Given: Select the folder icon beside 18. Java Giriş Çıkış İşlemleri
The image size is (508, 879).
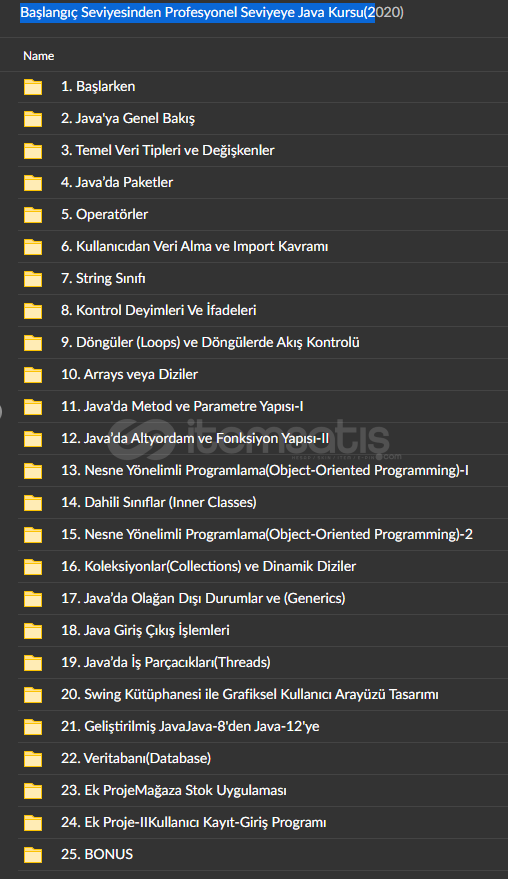Looking at the screenshot, I should click(33, 631).
